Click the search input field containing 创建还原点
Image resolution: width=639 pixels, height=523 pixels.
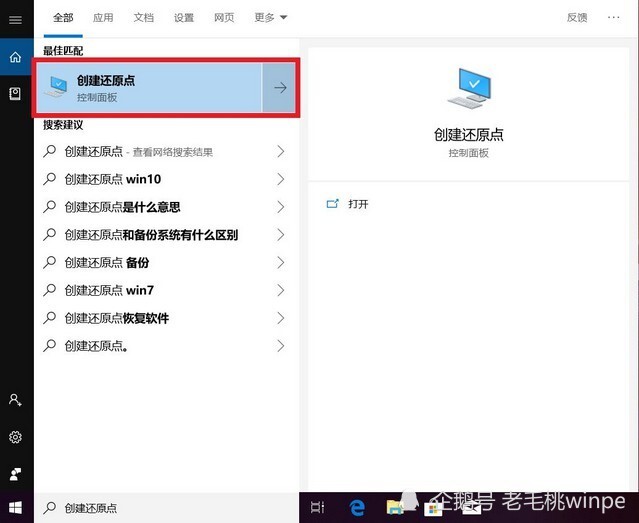pos(167,508)
